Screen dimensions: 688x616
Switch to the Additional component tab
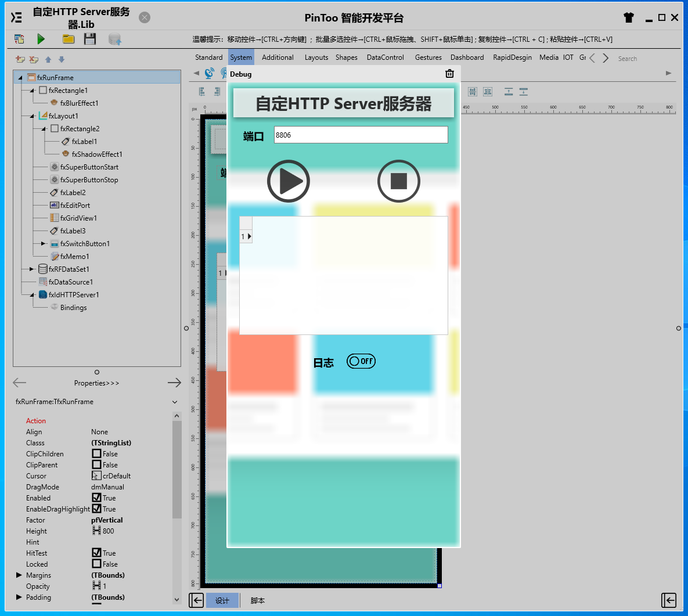[278, 57]
